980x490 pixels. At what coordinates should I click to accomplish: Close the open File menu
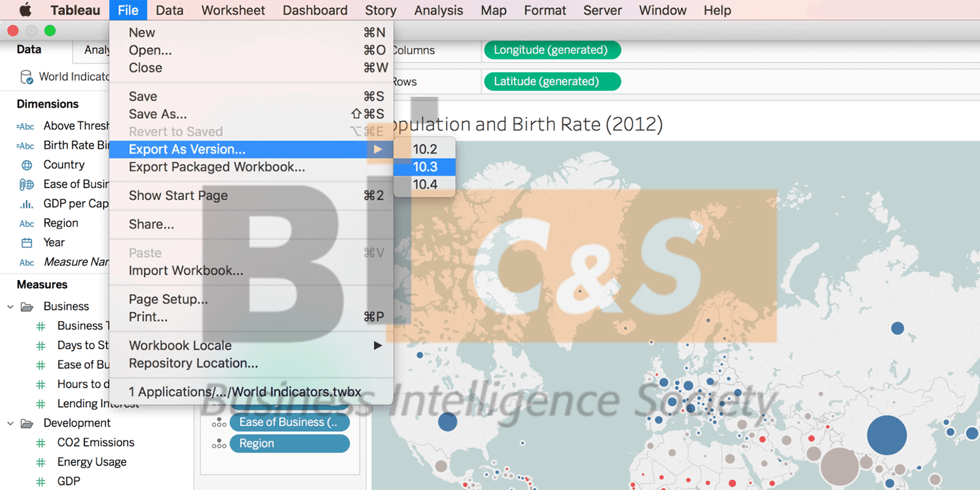pos(128,10)
